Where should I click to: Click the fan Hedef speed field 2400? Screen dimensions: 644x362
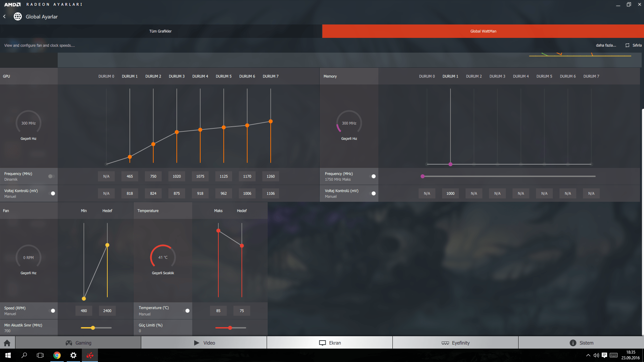tap(107, 311)
